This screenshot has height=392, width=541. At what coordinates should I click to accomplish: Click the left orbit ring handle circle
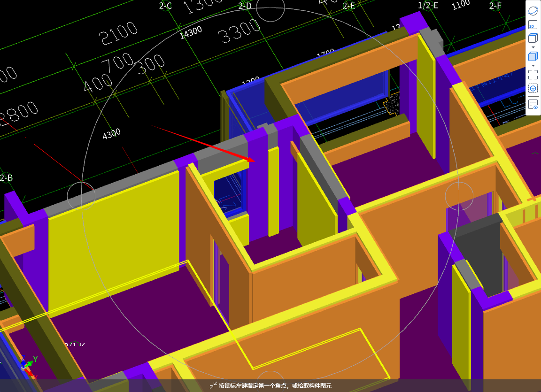click(81, 196)
